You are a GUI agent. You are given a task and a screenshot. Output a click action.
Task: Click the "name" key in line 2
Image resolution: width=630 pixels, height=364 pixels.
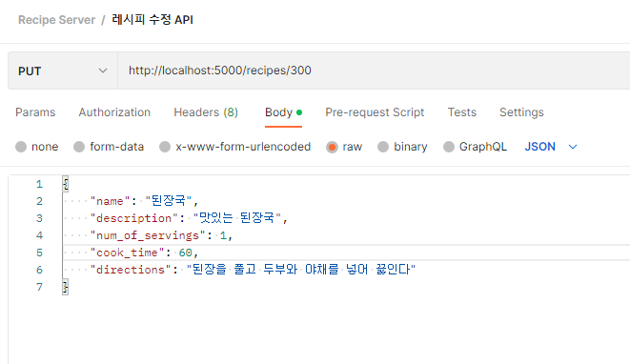(x=110, y=201)
